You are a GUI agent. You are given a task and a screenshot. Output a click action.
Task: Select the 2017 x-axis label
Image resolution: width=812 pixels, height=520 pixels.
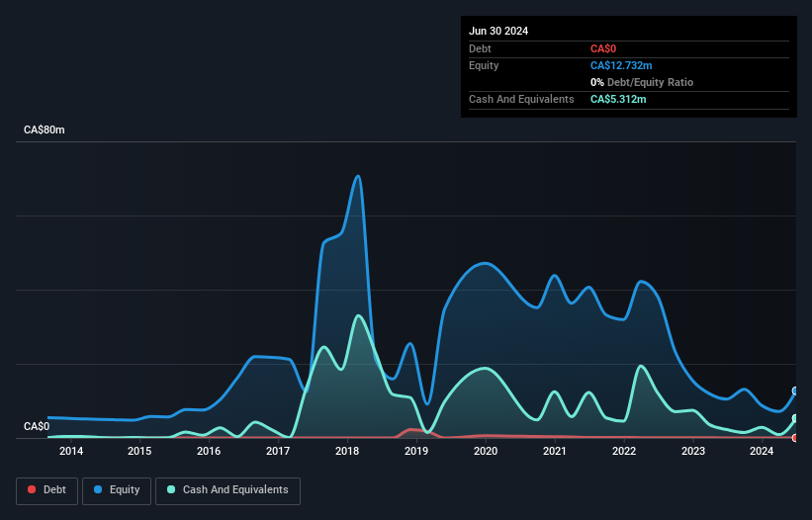pos(278,451)
